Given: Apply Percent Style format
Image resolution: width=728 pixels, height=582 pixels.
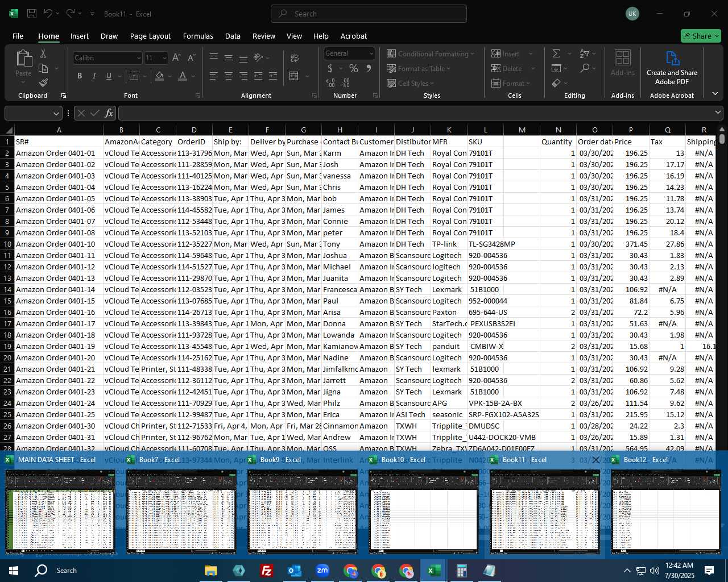Looking at the screenshot, I should point(354,68).
